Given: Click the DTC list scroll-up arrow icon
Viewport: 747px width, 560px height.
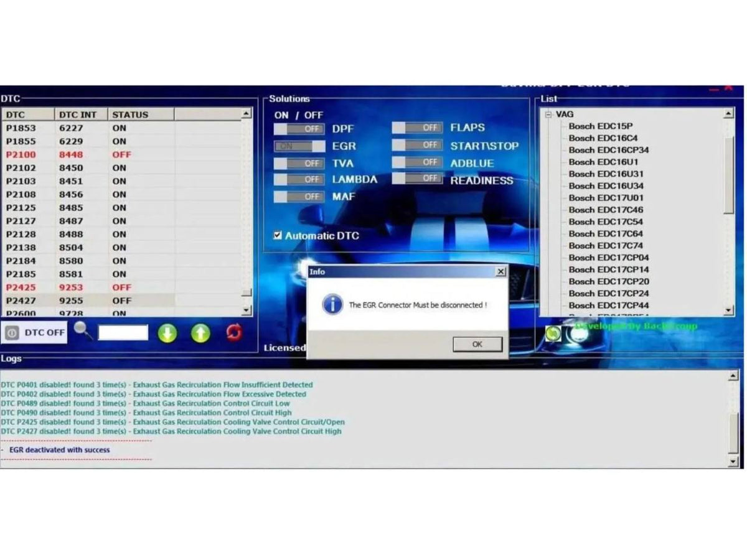Looking at the screenshot, I should (x=247, y=113).
